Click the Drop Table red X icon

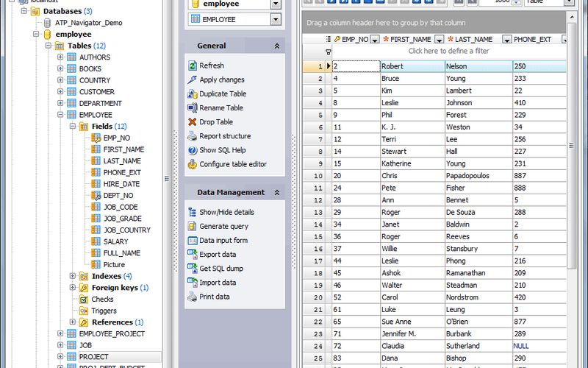coord(193,122)
